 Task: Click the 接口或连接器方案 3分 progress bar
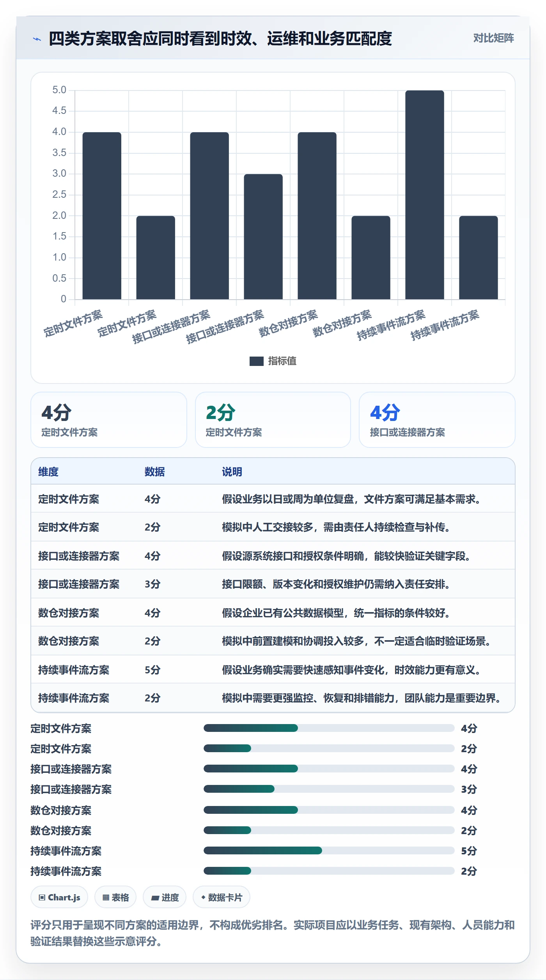(x=329, y=789)
